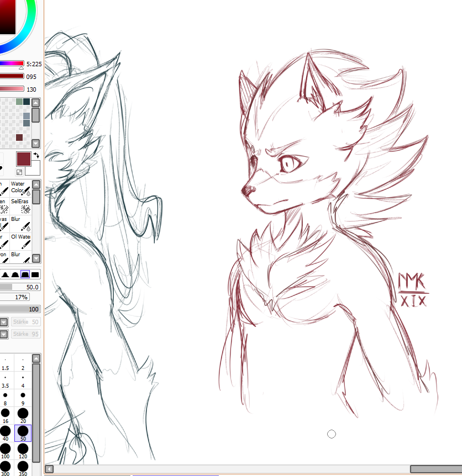Choose brush size preset 4

pos(23,381)
